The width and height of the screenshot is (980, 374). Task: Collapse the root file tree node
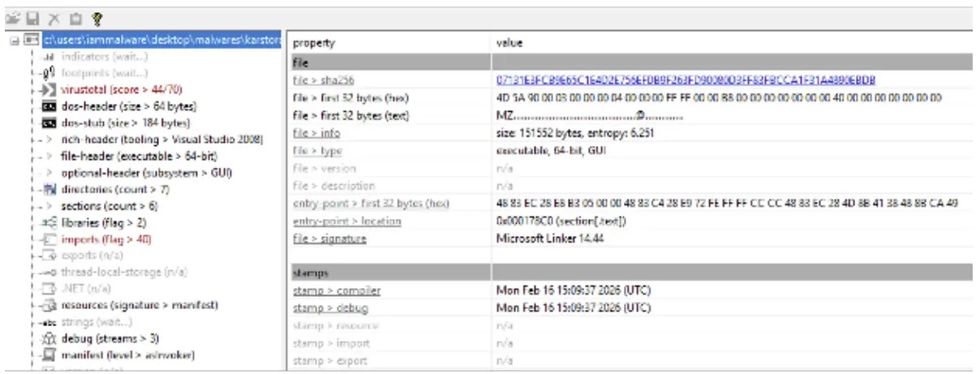click(14, 40)
